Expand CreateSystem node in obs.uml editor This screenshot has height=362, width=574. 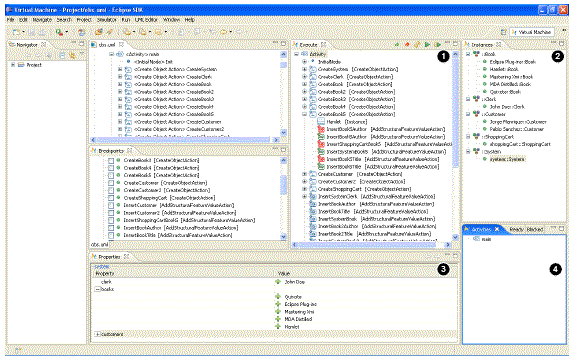click(x=120, y=69)
